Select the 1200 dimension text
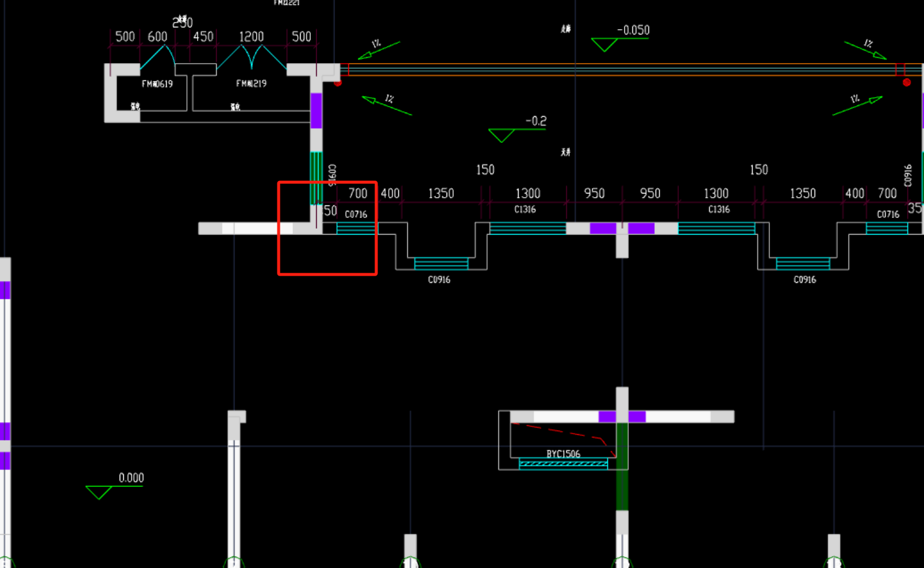The width and height of the screenshot is (924, 568). 251,37
